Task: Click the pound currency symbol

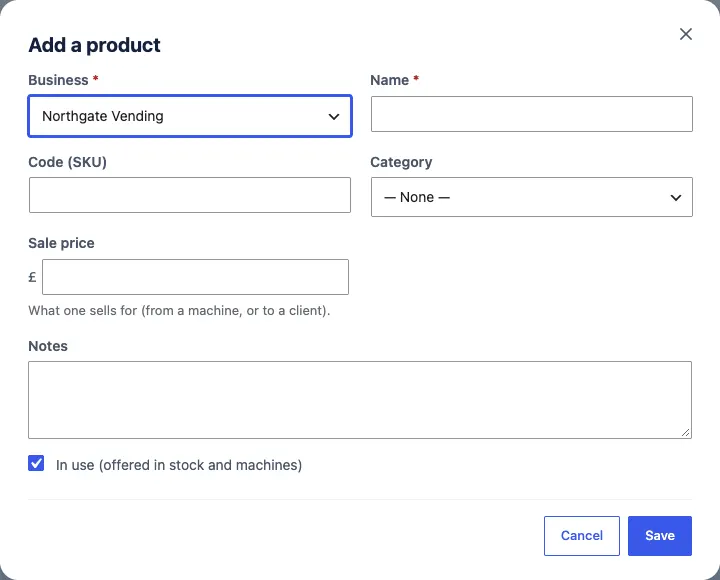Action: click(32, 277)
